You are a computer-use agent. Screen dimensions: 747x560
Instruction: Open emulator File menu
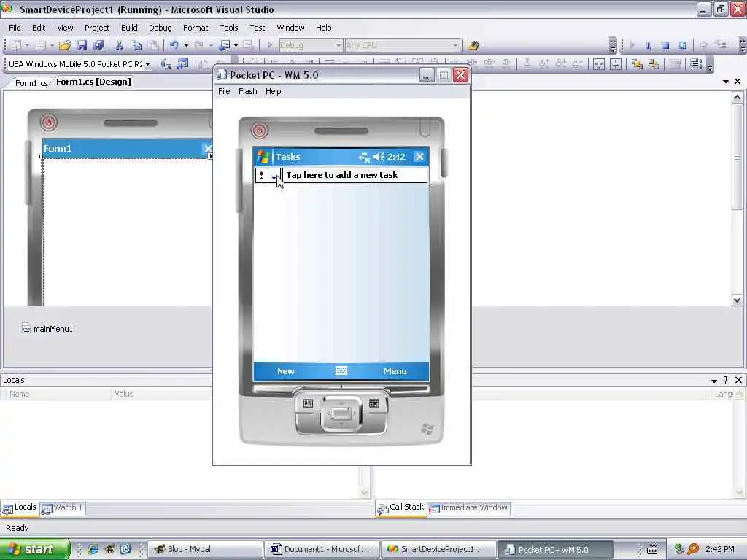tap(224, 91)
